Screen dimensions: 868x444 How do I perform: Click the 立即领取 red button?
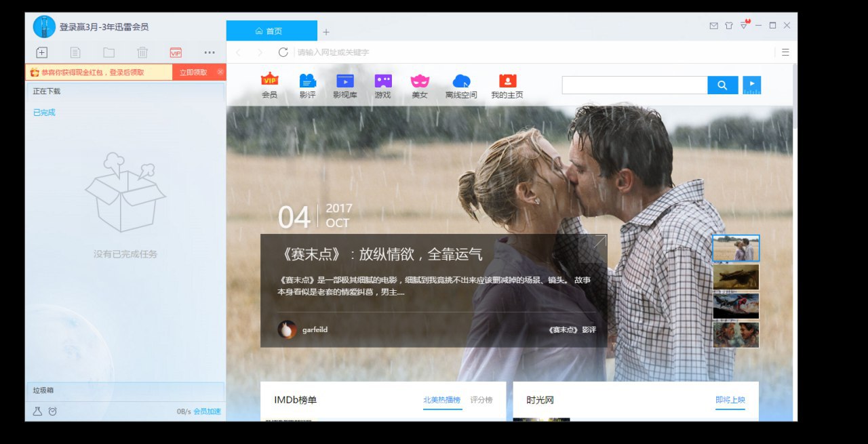193,72
